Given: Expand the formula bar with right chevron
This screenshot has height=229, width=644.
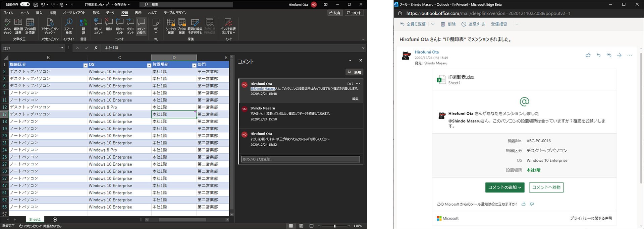Looking at the screenshot, I should (363, 48).
